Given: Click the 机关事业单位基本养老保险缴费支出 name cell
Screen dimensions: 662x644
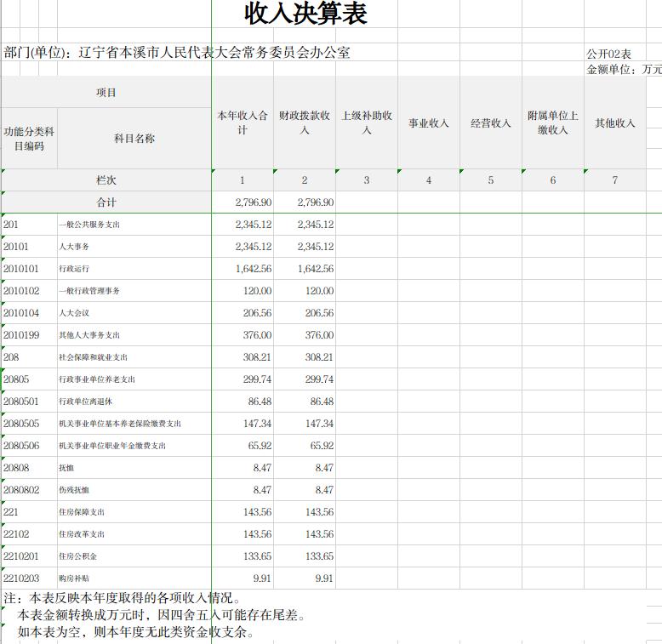Looking at the screenshot, I should [134, 424].
